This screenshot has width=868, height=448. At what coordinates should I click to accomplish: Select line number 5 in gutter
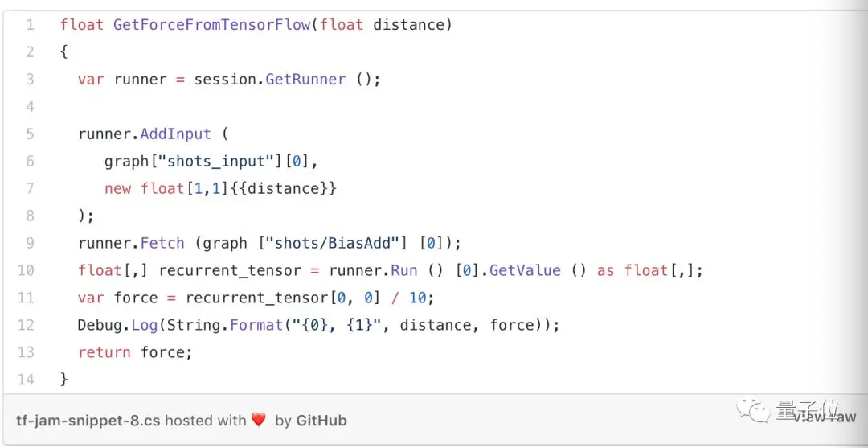30,134
